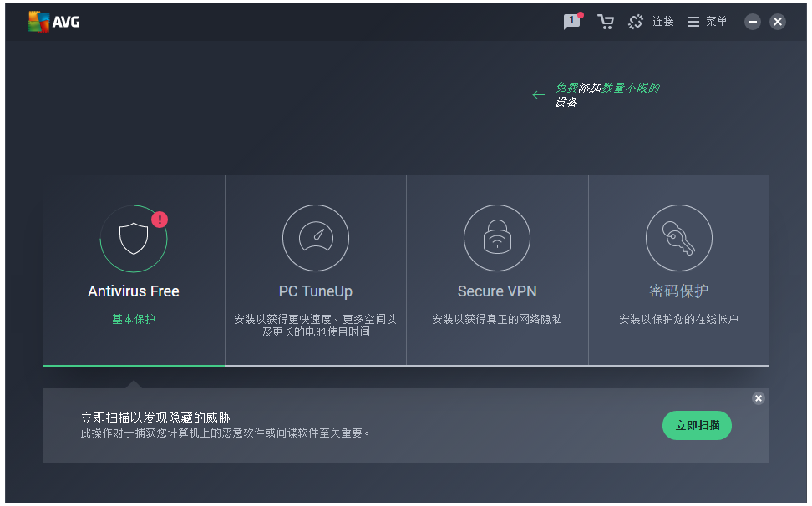Image resolution: width=812 pixels, height=506 pixels.
Task: Minimize the AVG window
Action: (753, 22)
